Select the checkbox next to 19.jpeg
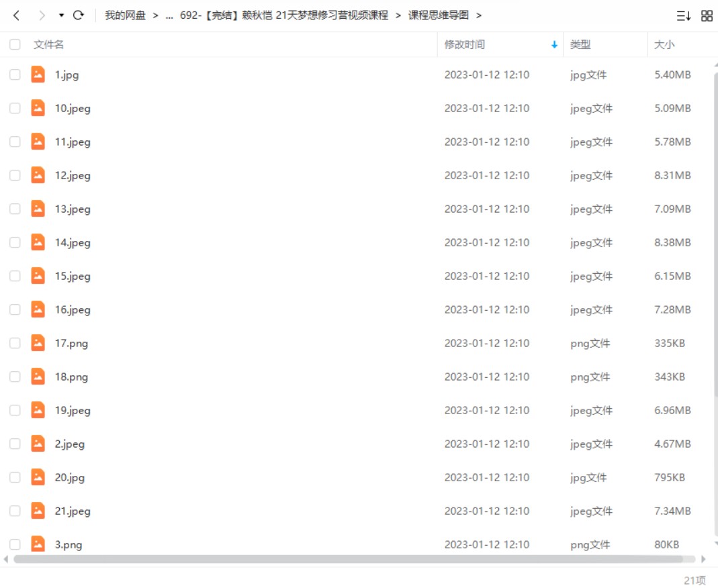This screenshot has width=718, height=588. point(15,410)
